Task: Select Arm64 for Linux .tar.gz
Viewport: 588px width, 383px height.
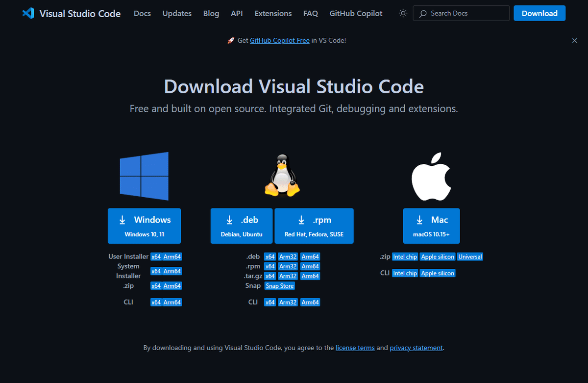Action: pos(310,276)
